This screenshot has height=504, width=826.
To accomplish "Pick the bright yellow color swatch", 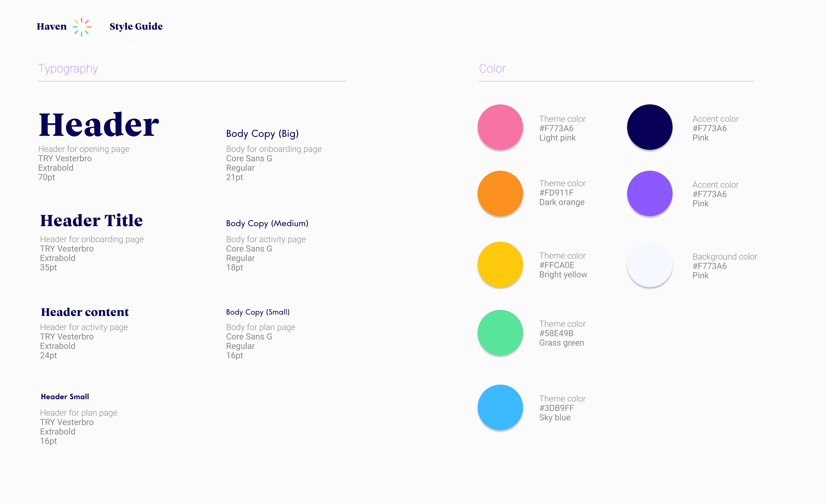I will click(500, 264).
